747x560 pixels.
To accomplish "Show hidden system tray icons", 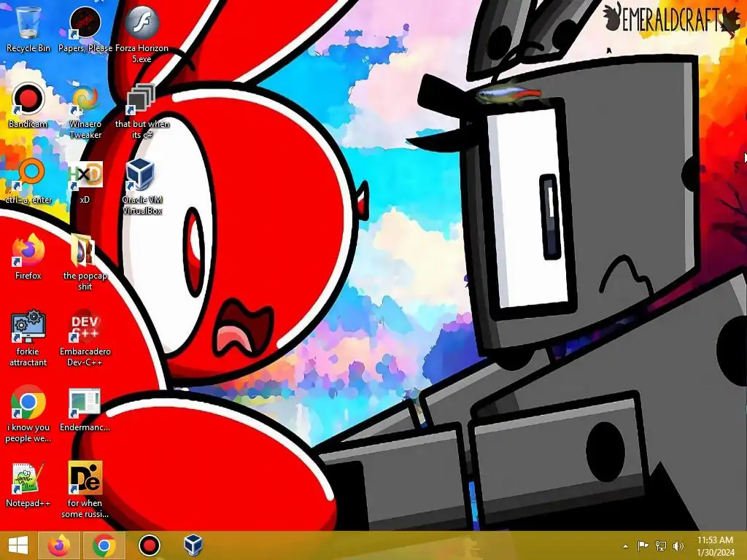I will pos(625,546).
